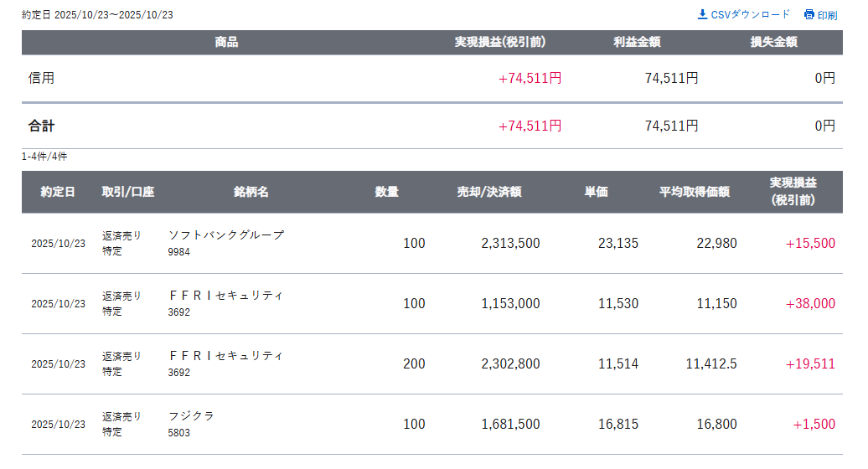Click the 損失金額 summary header

(773, 43)
